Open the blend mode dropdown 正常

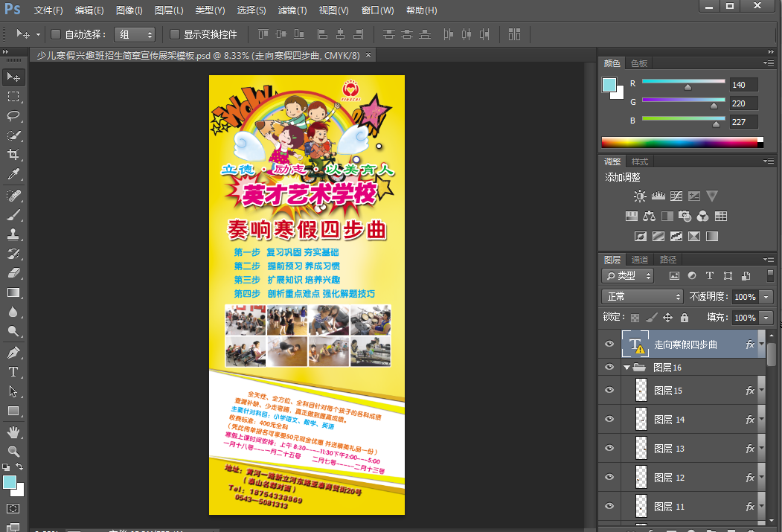click(x=642, y=296)
